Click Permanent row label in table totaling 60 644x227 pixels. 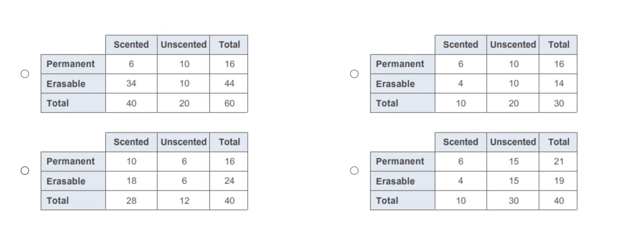tap(71, 64)
